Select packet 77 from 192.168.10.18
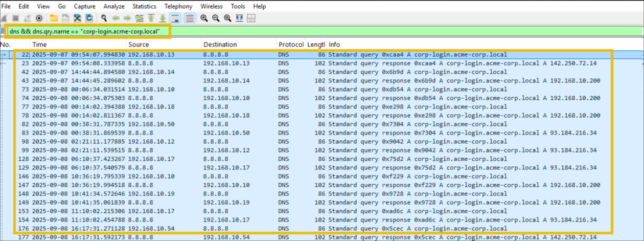 point(322,107)
